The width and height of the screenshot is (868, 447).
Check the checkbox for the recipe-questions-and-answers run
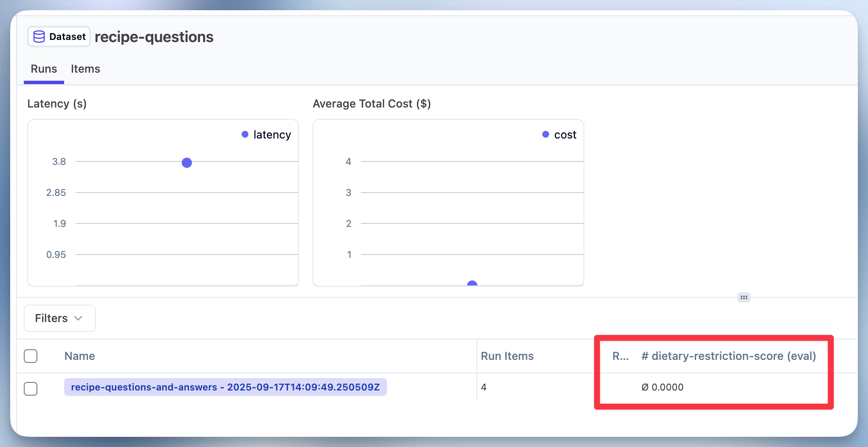(x=30, y=388)
